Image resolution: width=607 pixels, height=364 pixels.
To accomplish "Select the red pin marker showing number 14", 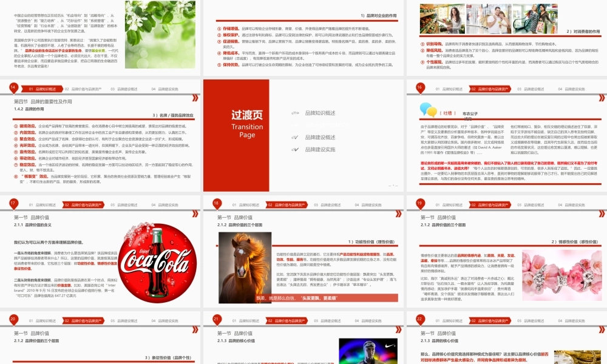I will 13,87.
